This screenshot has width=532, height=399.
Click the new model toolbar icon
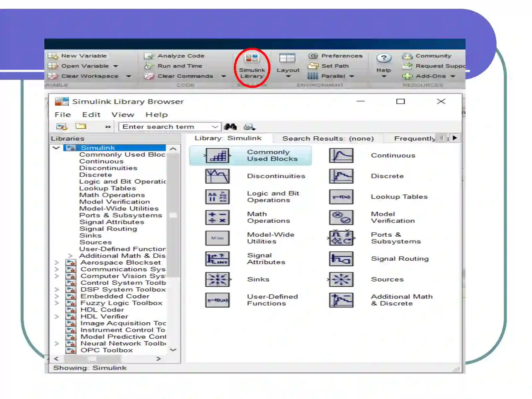(62, 127)
